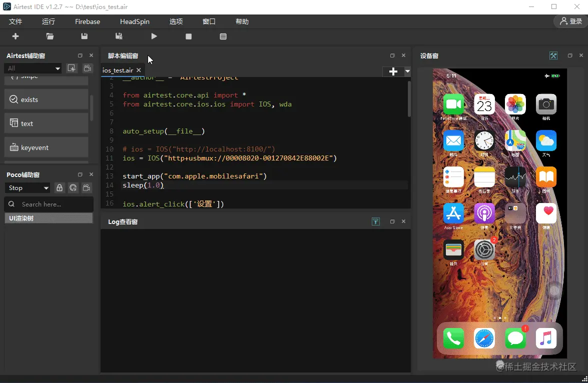
Task: Close the Poco辅助窗 panel
Action: [91, 174]
